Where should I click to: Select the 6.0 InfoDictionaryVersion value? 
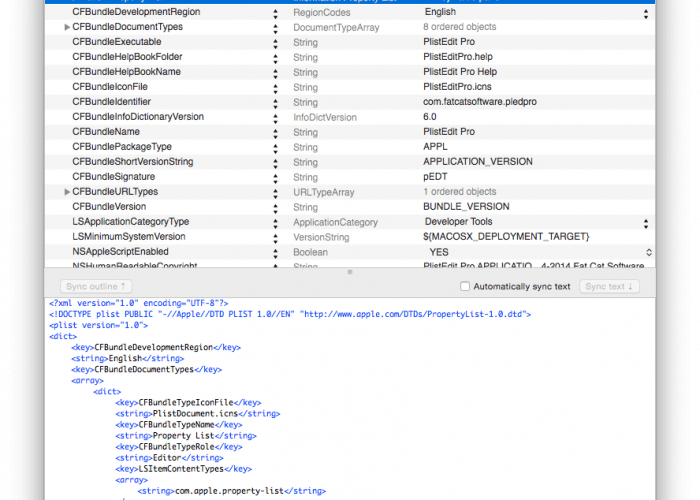tap(429, 117)
